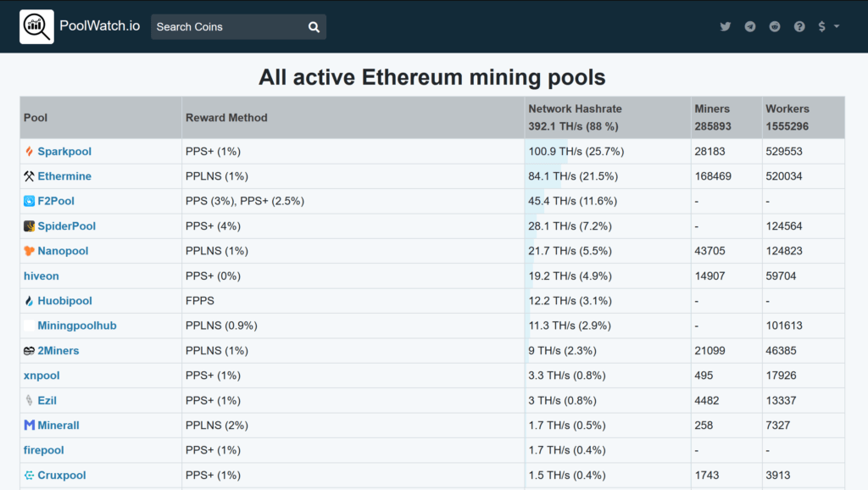
Task: Click the search magnifying glass icon
Action: (314, 27)
